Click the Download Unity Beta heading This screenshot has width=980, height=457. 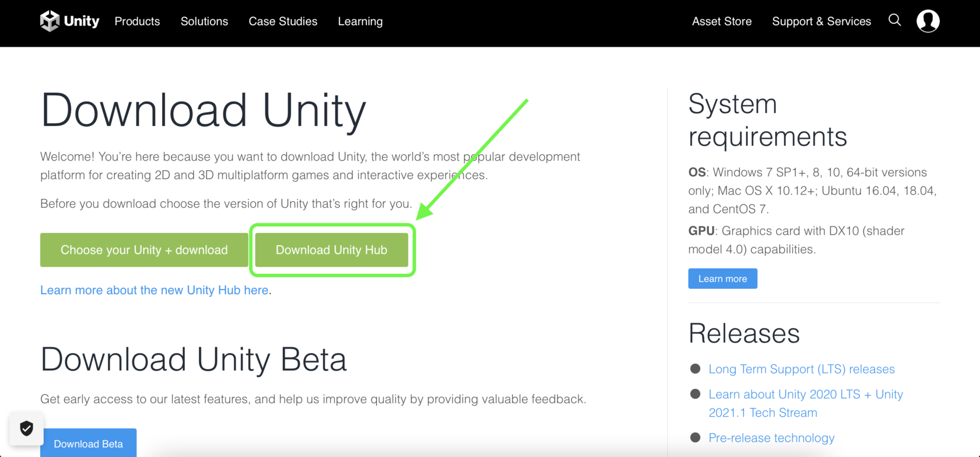tap(194, 359)
